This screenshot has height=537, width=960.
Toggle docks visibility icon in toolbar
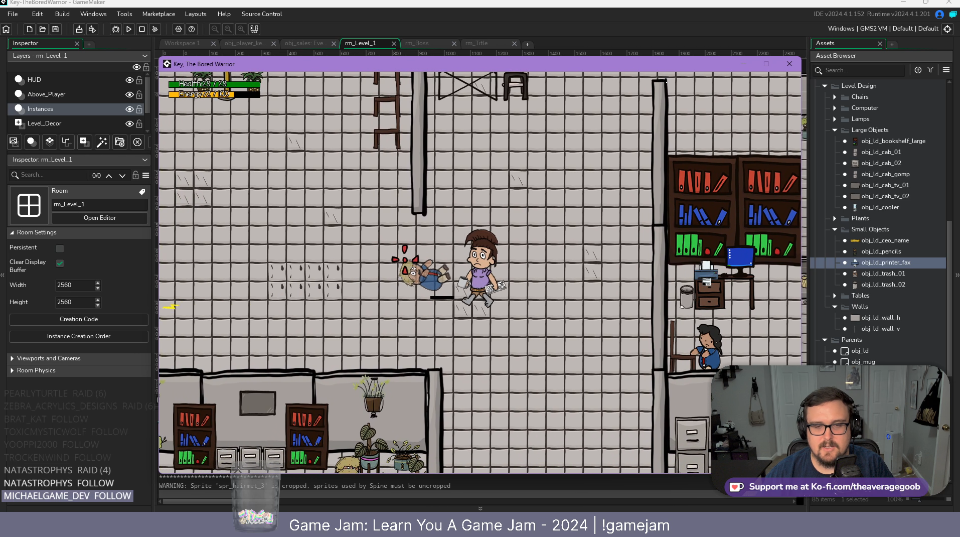click(x=254, y=29)
